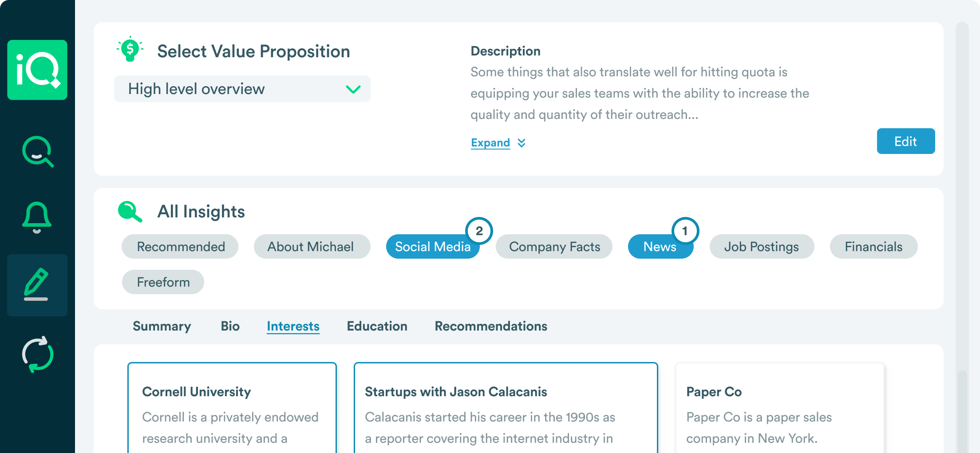Click the iQ logo in sidebar
This screenshot has width=980, height=453.
click(x=37, y=70)
